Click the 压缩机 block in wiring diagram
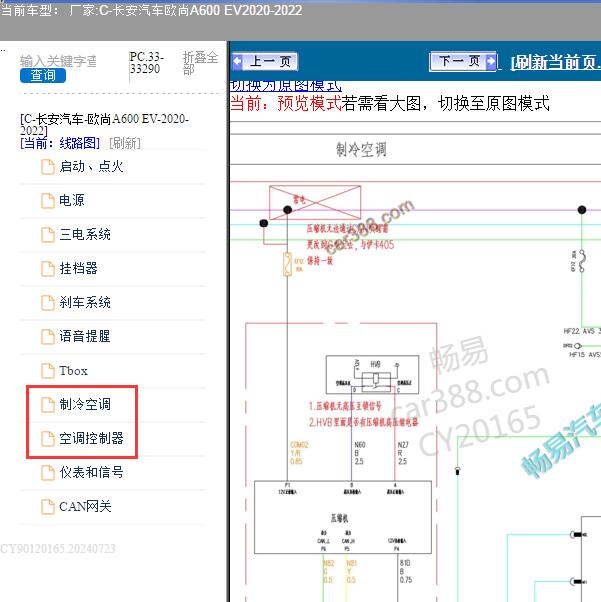The image size is (601, 602). click(343, 517)
